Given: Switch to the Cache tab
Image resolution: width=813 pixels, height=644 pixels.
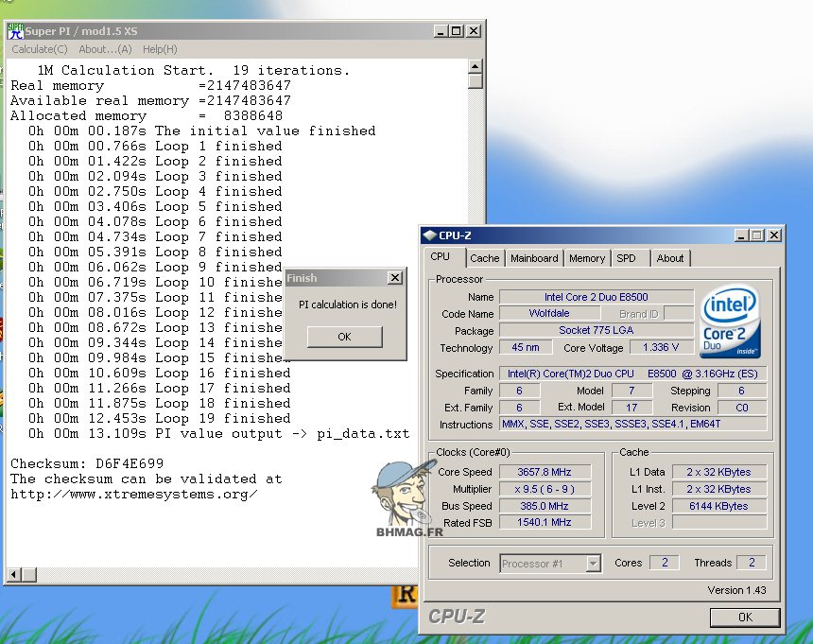Looking at the screenshot, I should click(x=485, y=258).
